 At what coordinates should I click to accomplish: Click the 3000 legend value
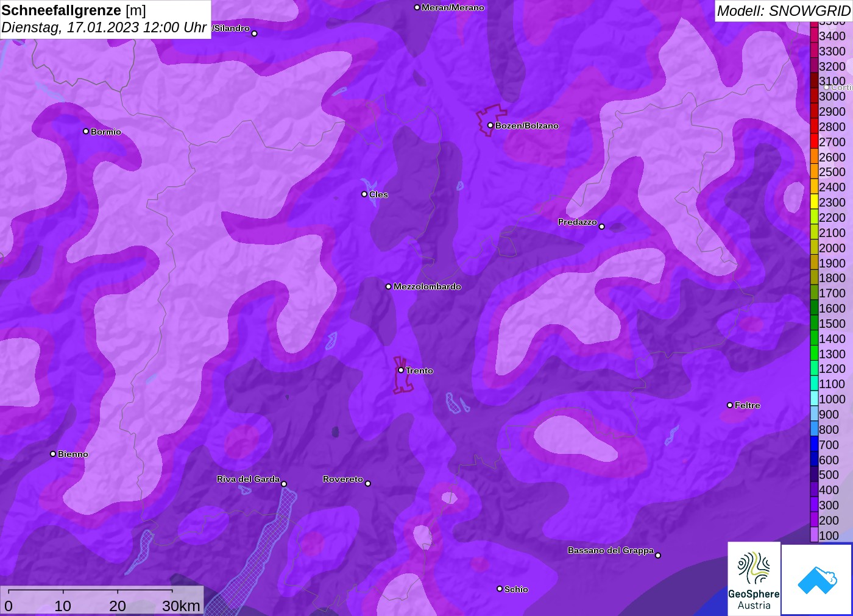point(832,96)
